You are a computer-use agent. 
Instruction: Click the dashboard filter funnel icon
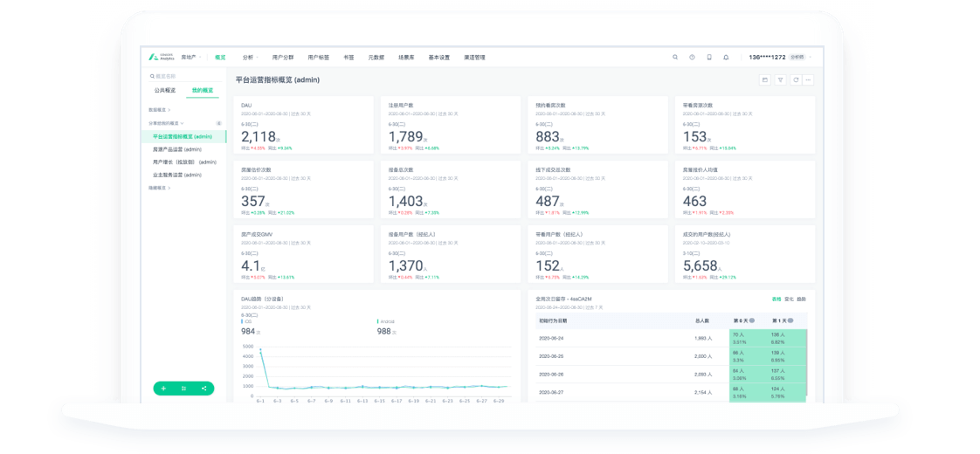pos(781,79)
